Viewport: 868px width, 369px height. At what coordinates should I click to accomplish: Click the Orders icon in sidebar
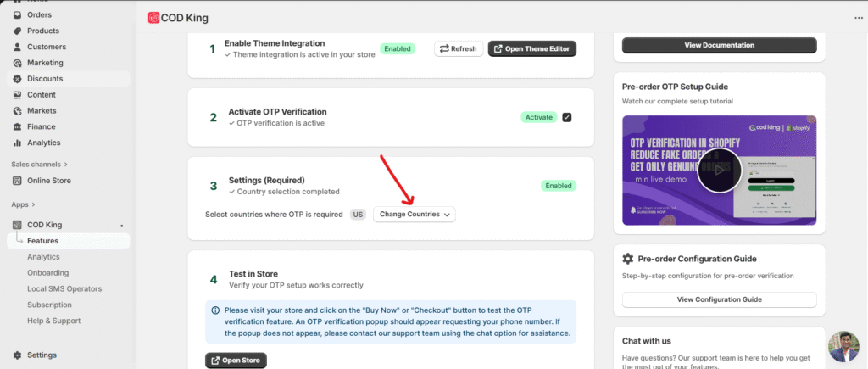[x=18, y=14]
